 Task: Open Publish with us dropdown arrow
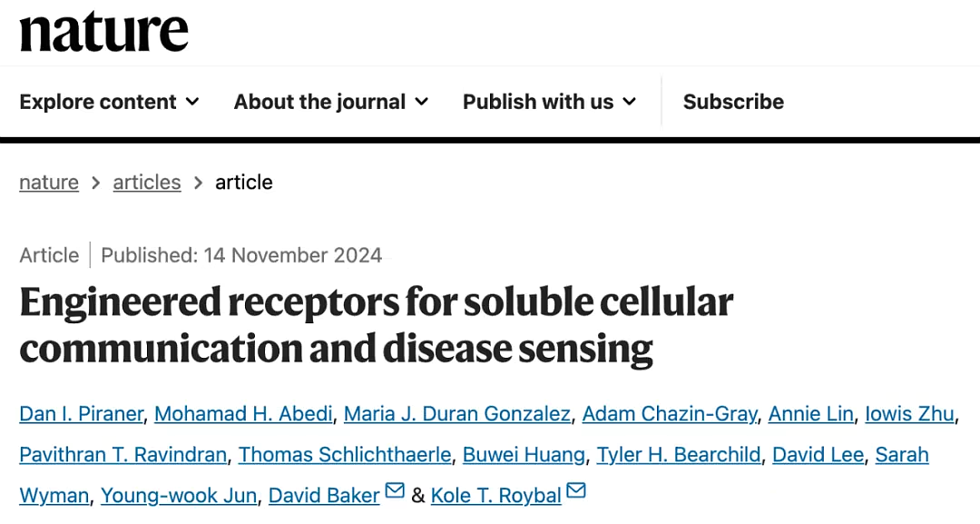pyautogui.click(x=630, y=102)
